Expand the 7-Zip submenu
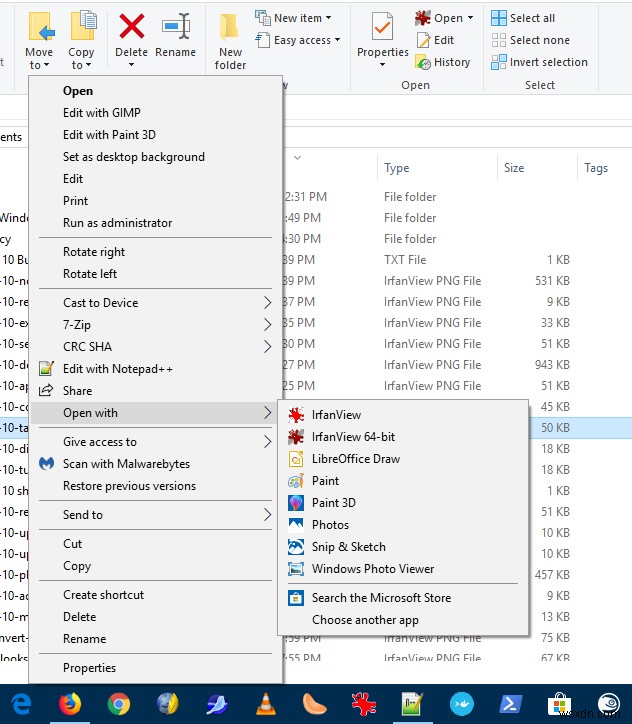Viewport: 632px width, 724px height. pyautogui.click(x=267, y=325)
